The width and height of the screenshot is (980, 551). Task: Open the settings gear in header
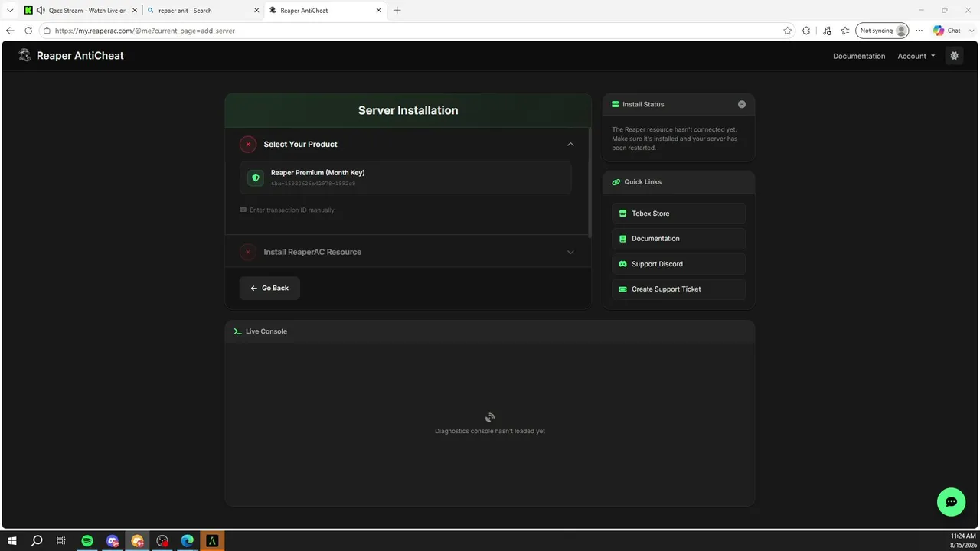click(954, 56)
